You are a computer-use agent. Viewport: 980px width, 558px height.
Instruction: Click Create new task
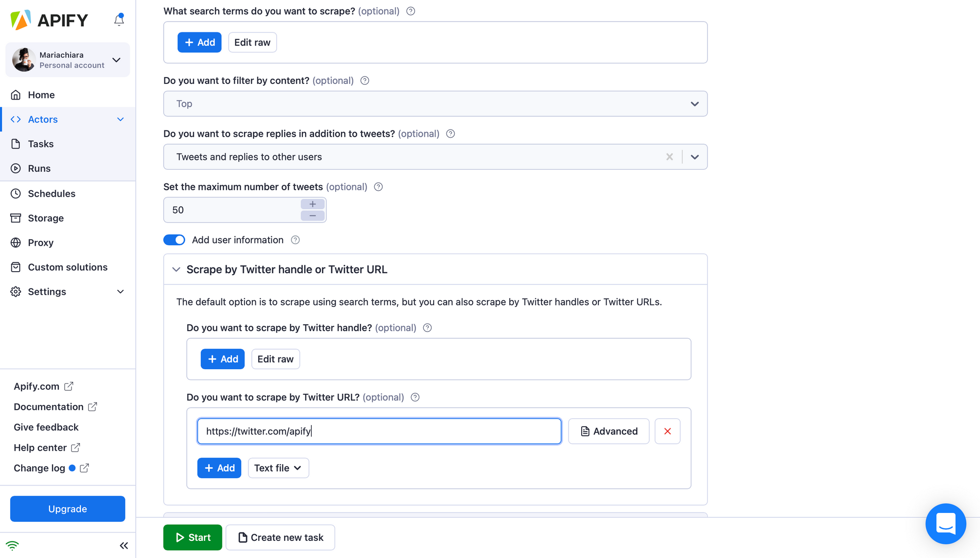(x=280, y=537)
